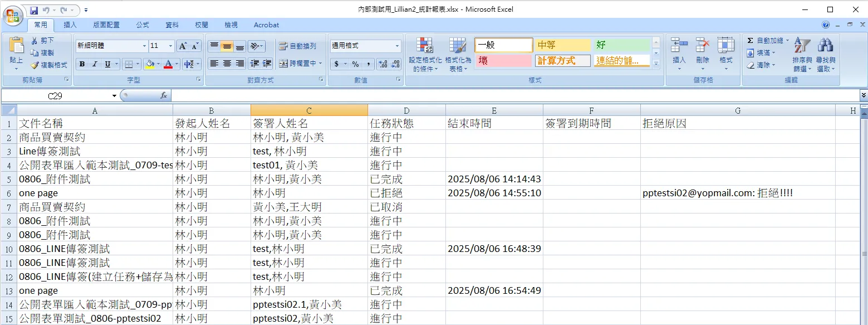Click the Increase Font Size icon
This screenshot has width=868, height=325.
(x=183, y=46)
